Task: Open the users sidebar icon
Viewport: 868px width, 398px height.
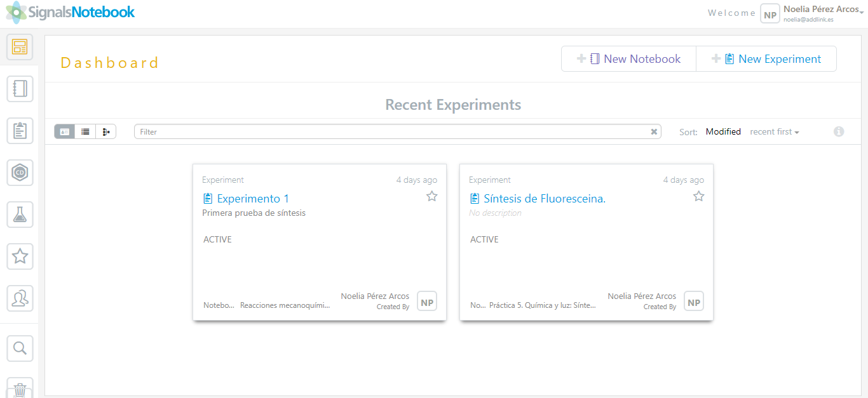Action: (x=20, y=298)
